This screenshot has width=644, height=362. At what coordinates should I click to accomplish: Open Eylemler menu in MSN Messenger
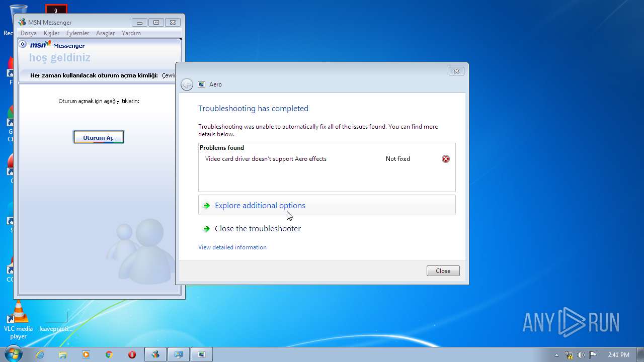tap(77, 33)
